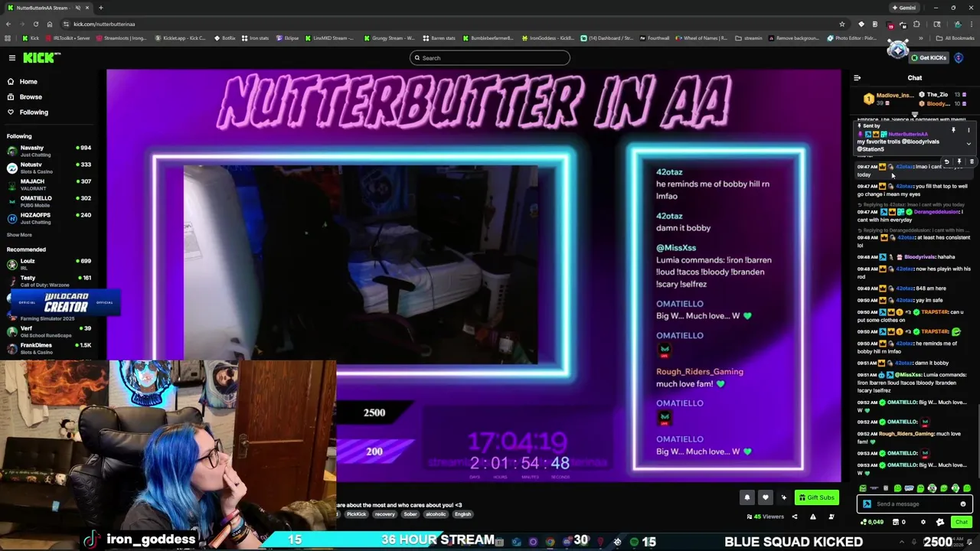Open HQZAOFPS channel in sidebar
Viewport: 980px width, 551px height.
(x=49, y=218)
